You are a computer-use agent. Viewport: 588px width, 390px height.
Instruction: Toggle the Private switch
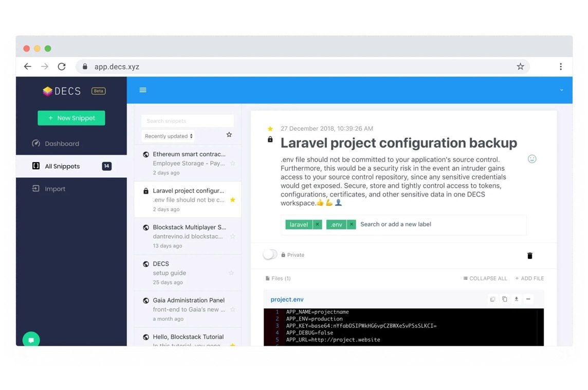coord(270,255)
